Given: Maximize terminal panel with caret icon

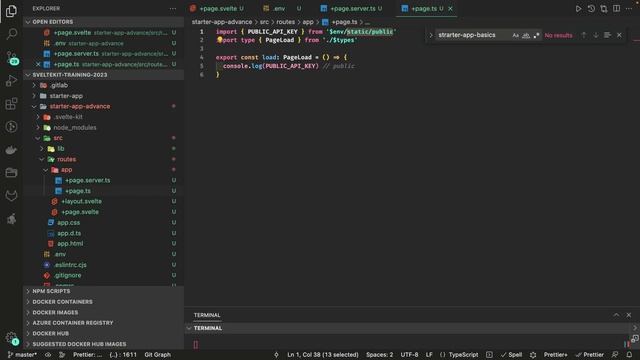Looking at the screenshot, I should (x=616, y=315).
